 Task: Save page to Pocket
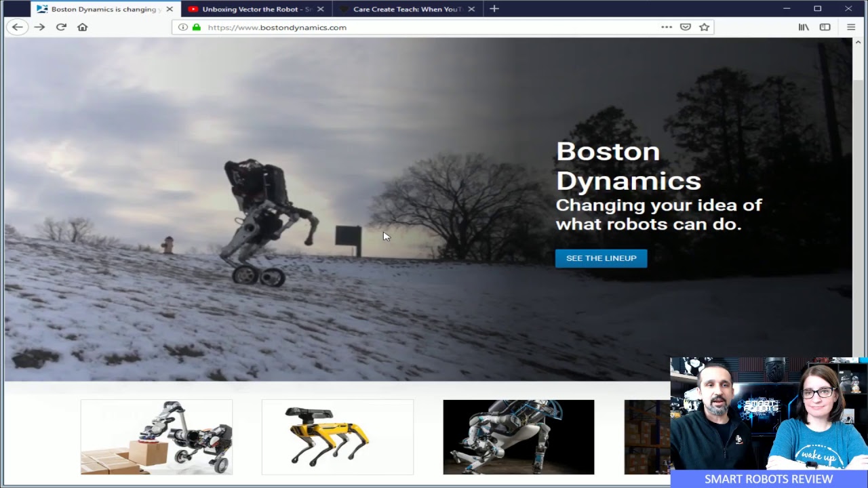click(686, 27)
